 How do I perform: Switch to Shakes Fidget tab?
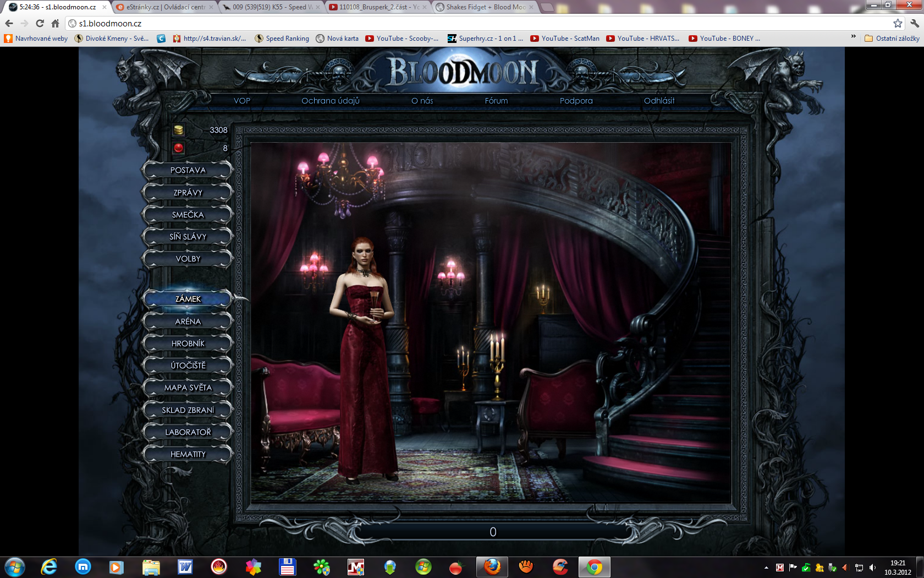point(485,7)
